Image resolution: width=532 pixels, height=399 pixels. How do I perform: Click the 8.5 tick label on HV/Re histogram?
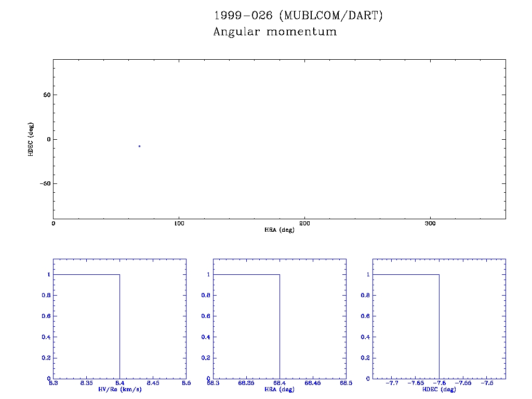(185, 383)
